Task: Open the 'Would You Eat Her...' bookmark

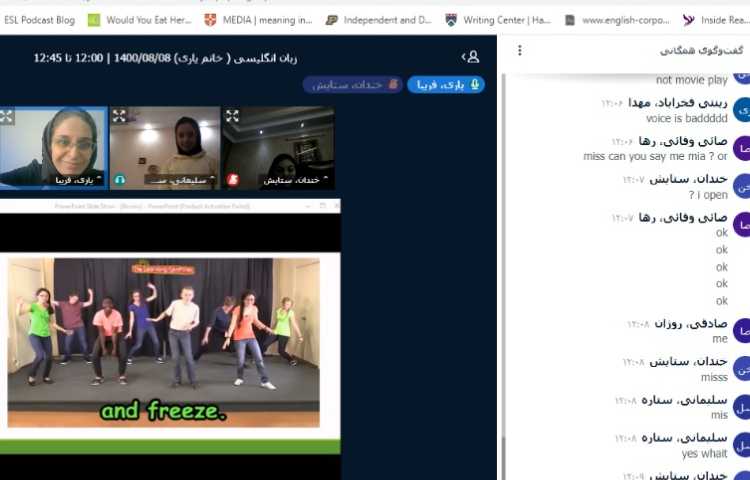Action: [139, 20]
